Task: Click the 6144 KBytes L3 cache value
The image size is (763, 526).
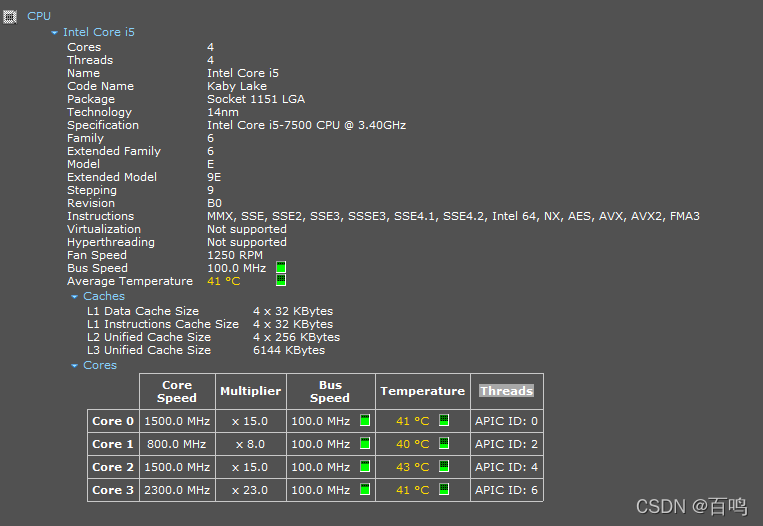Action: pos(289,350)
